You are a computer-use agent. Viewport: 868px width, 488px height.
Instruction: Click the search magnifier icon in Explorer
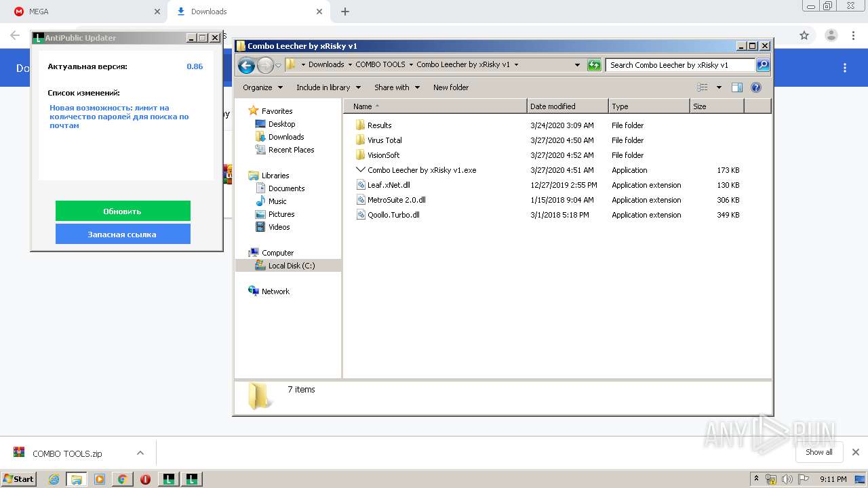tap(763, 65)
